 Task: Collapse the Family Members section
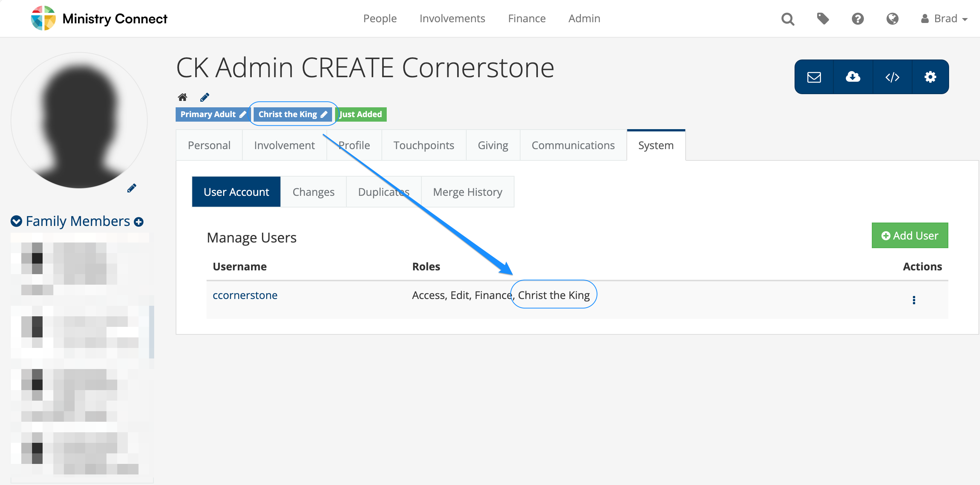(16, 221)
